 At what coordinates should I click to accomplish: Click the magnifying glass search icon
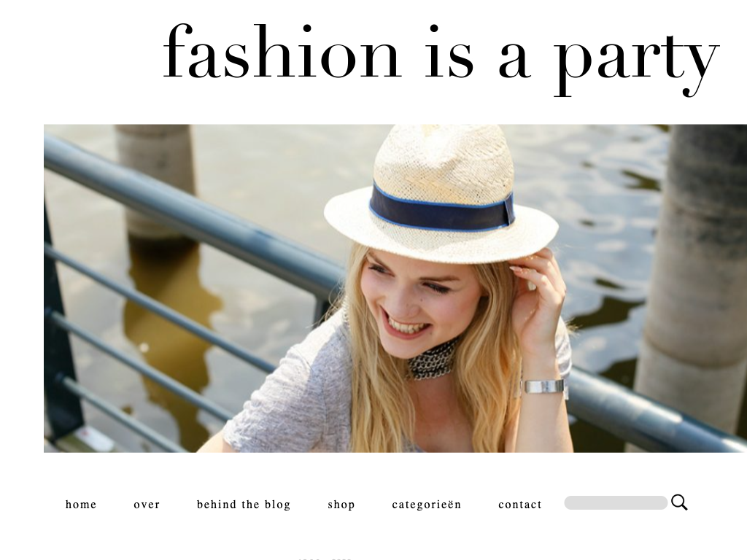(679, 502)
